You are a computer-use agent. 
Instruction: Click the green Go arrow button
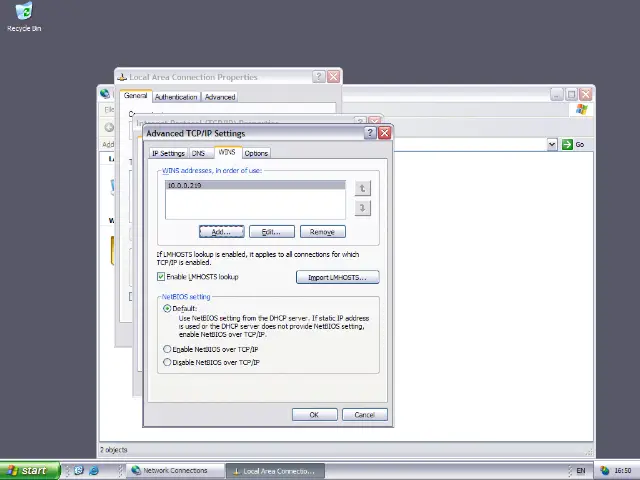pos(573,144)
